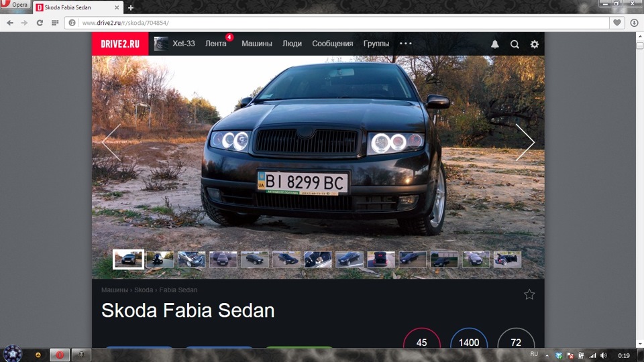Open the Opera taskbar button
The height and width of the screenshot is (362, 644).
[x=60, y=355]
